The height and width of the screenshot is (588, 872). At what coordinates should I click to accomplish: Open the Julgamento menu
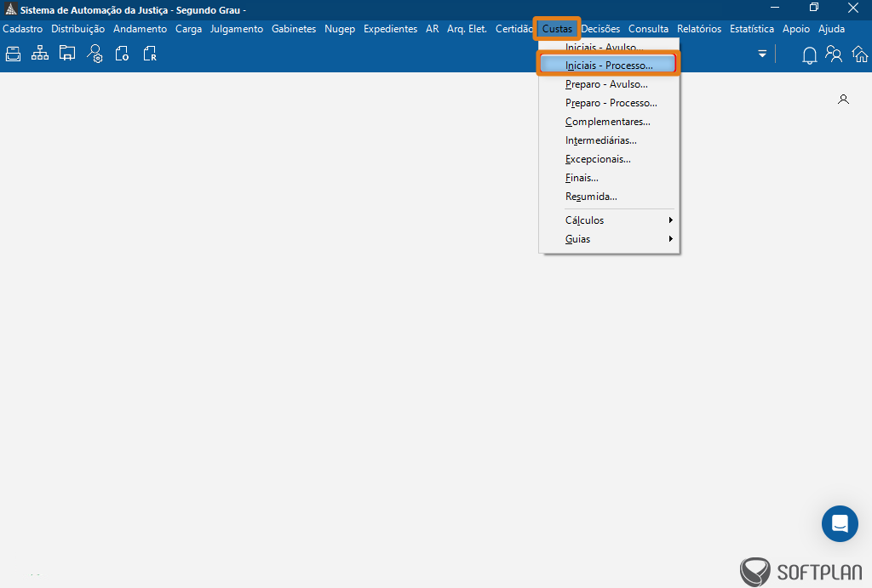(237, 29)
